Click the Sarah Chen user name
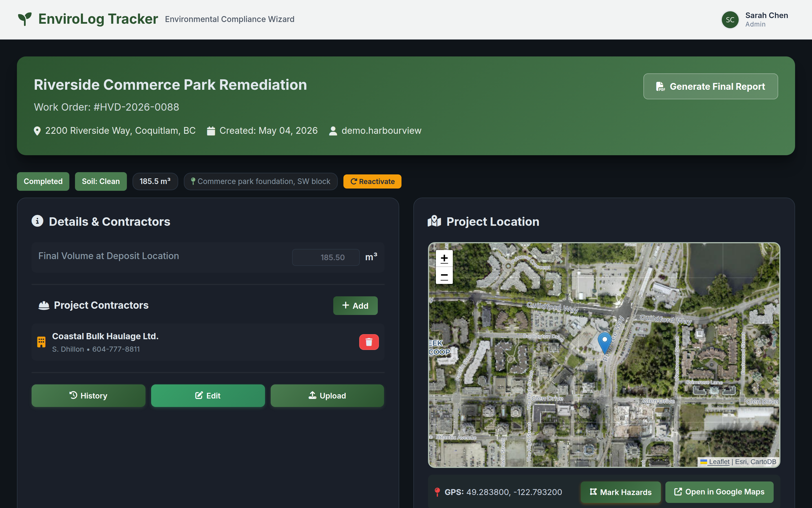This screenshot has height=508, width=812. [x=766, y=16]
